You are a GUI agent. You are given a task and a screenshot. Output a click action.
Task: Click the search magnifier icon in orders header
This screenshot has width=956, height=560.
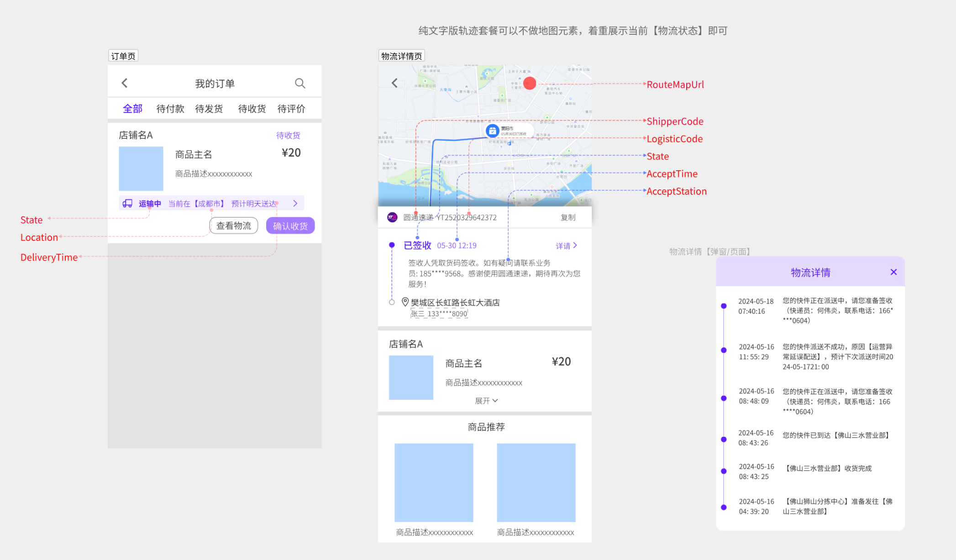point(300,83)
